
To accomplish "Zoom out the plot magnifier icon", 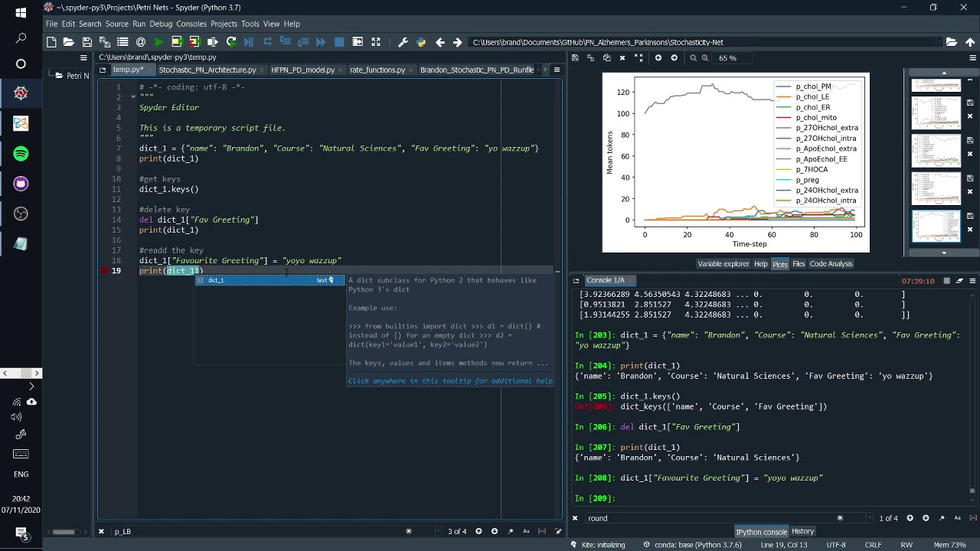I will click(693, 58).
